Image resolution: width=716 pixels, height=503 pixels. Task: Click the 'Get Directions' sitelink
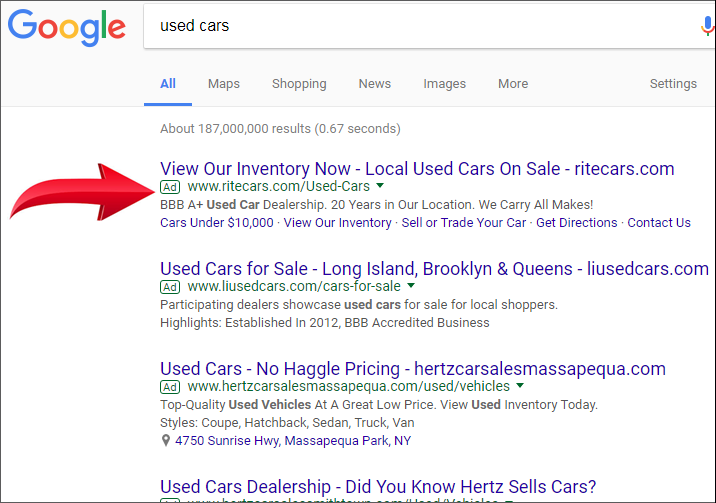tap(576, 223)
